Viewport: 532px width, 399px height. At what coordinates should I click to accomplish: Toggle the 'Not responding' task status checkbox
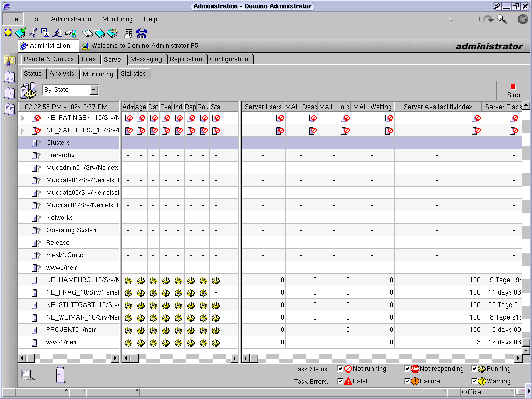coord(407,369)
